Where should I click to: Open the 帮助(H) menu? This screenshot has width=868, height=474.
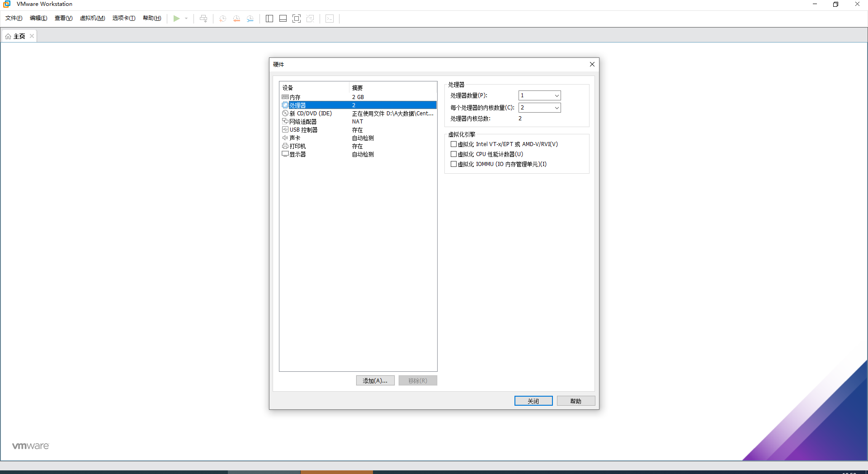coord(152,18)
